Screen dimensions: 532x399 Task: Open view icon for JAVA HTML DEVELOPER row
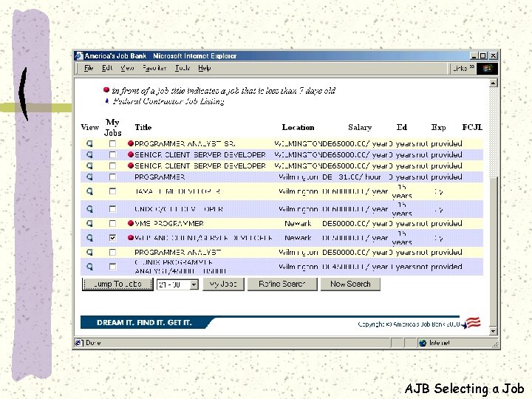pos(89,191)
